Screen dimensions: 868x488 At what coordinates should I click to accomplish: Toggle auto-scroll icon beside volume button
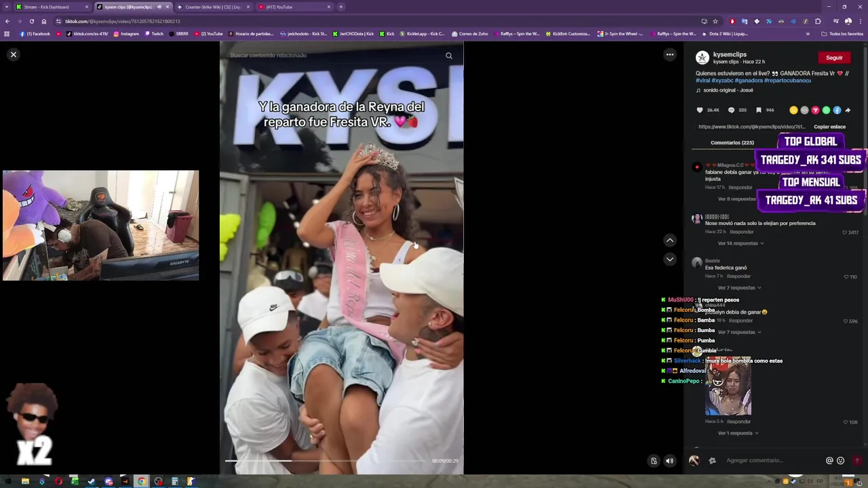pyautogui.click(x=654, y=461)
